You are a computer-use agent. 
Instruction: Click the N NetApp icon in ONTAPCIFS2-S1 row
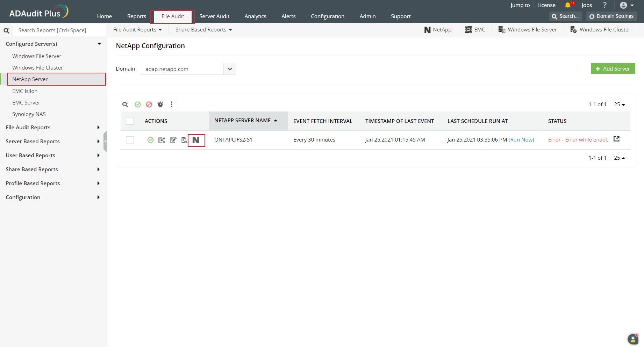coord(196,140)
